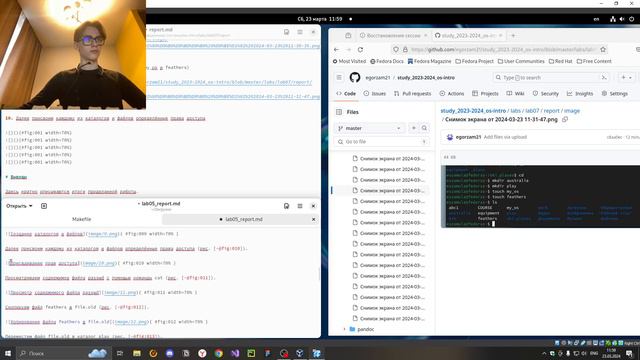640x360 pixels.
Task: Open Discord from taskbar
Action: click(x=170, y=353)
